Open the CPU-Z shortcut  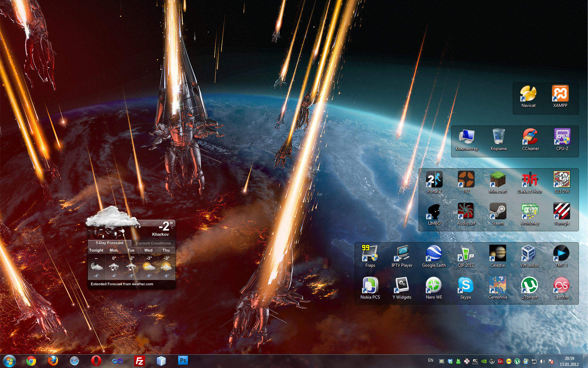562,140
